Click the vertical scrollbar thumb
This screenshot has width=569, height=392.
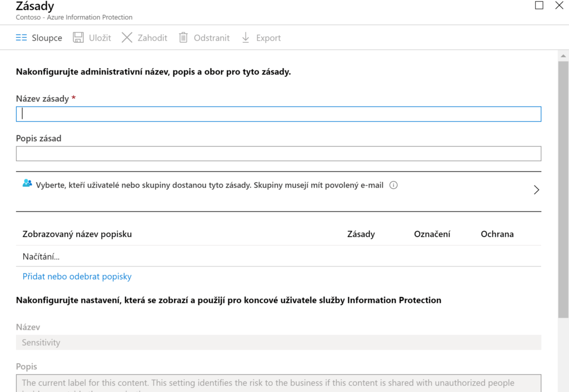563,189
